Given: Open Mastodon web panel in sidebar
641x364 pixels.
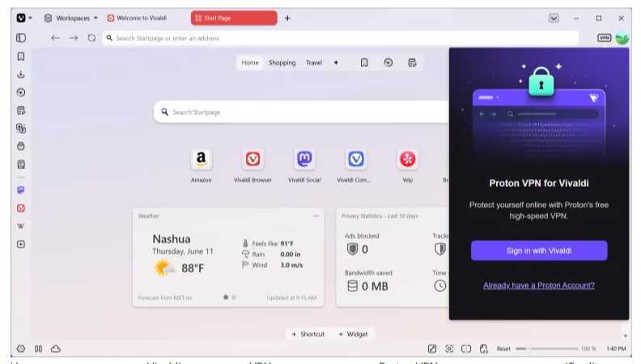Looking at the screenshot, I should click(x=21, y=190).
